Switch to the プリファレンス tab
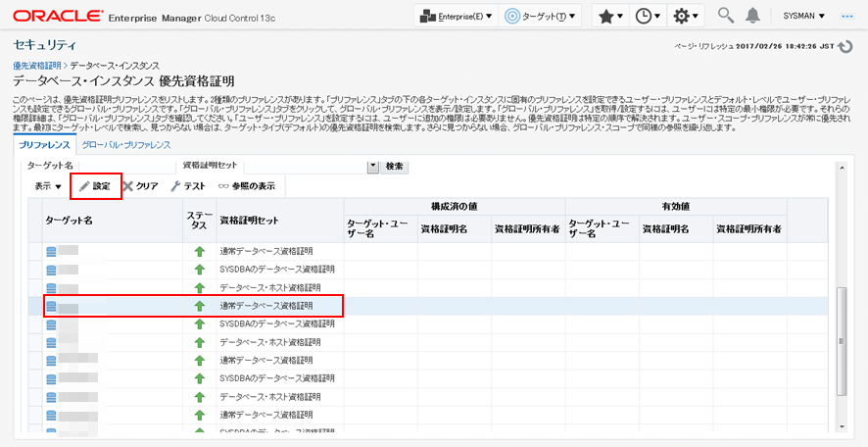 click(x=44, y=145)
